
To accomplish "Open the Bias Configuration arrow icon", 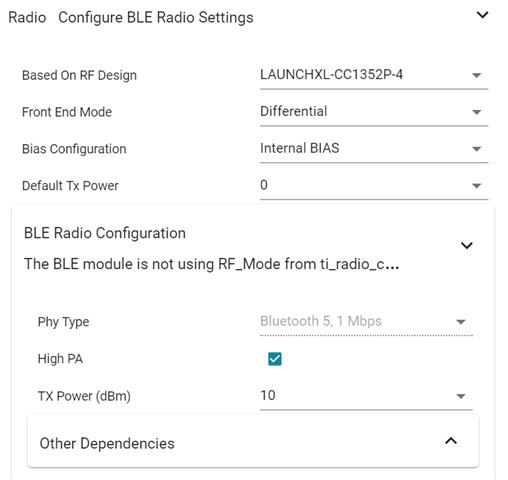I will click(x=477, y=149).
